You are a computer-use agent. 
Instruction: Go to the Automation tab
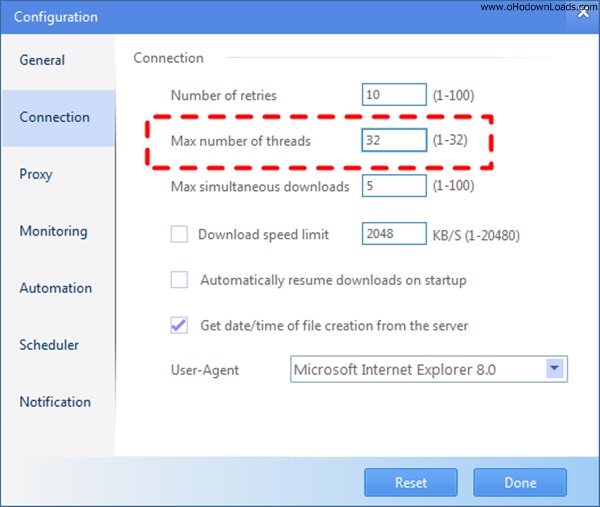[x=58, y=288]
